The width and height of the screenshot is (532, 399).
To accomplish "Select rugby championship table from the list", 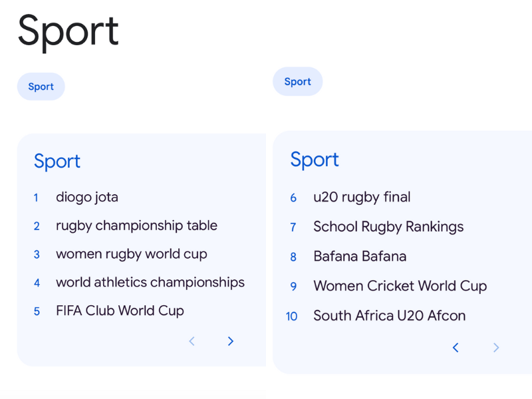I will coord(136,225).
